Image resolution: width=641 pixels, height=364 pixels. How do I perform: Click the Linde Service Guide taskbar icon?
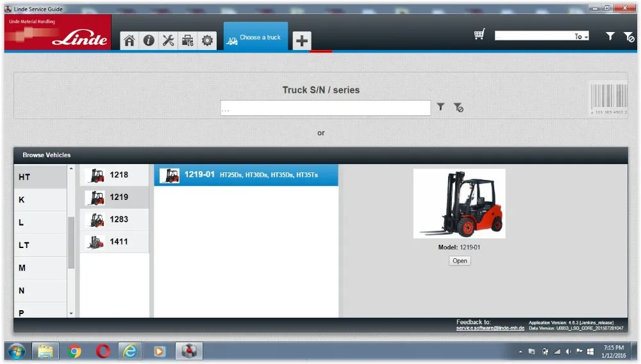coord(189,351)
